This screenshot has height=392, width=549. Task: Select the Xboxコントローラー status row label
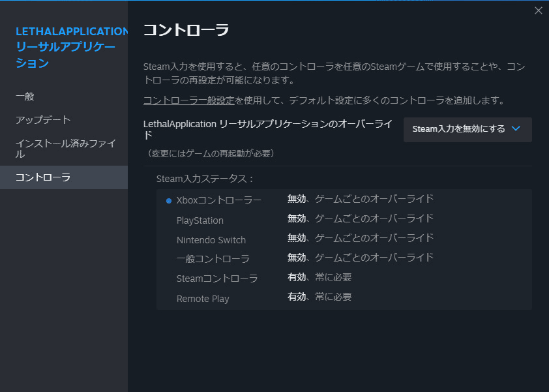click(218, 200)
